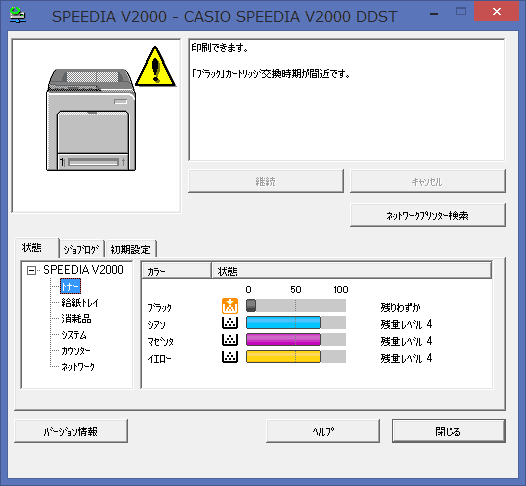Click the 状態 column header
The image size is (526, 486).
pos(352,271)
